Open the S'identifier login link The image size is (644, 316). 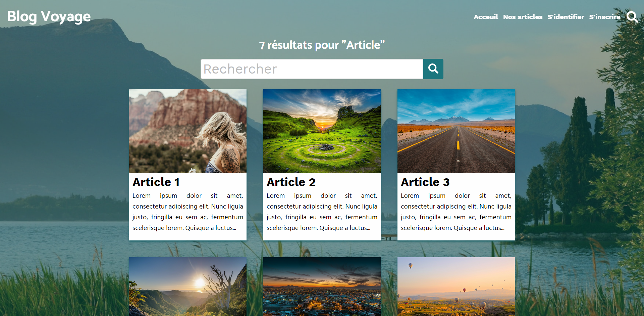[566, 17]
